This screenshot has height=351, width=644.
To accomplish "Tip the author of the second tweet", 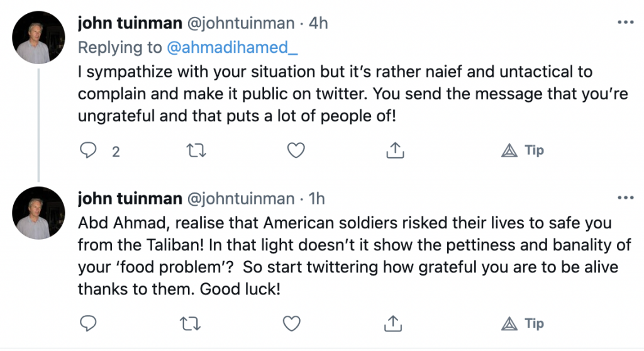I will click(523, 324).
